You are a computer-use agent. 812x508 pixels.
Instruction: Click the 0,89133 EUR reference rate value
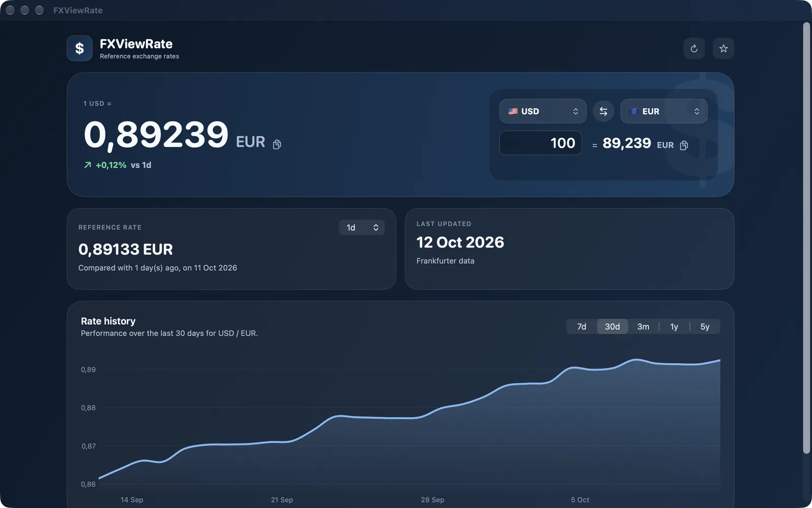pyautogui.click(x=125, y=249)
